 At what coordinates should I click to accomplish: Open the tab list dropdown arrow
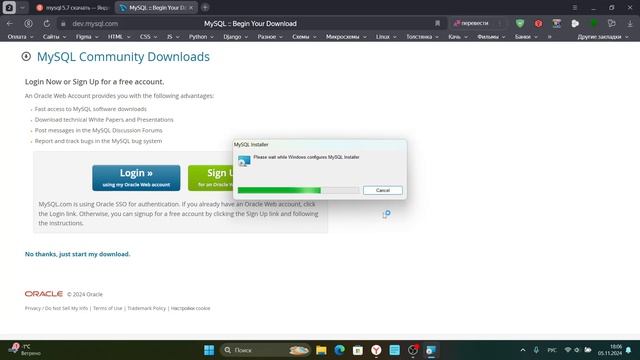(22, 7)
